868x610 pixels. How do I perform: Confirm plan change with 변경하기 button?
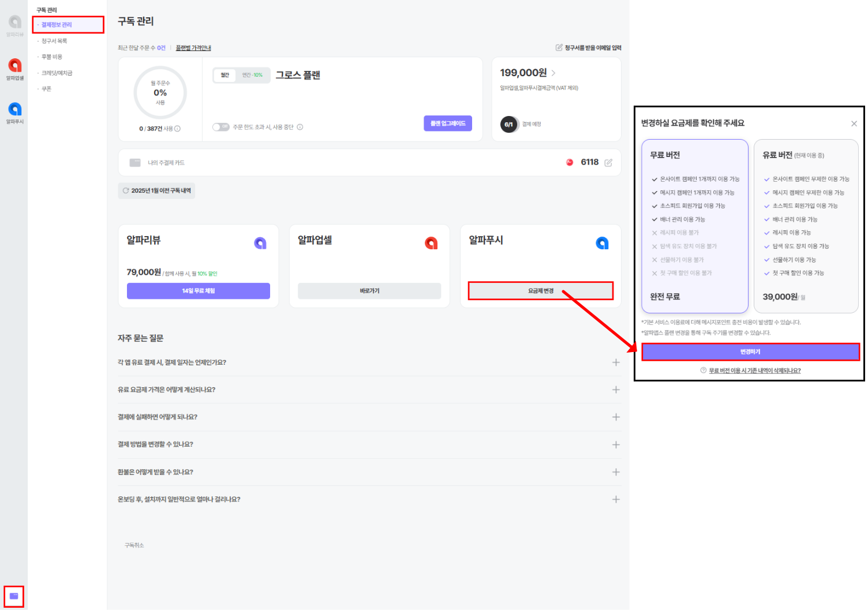[750, 352]
